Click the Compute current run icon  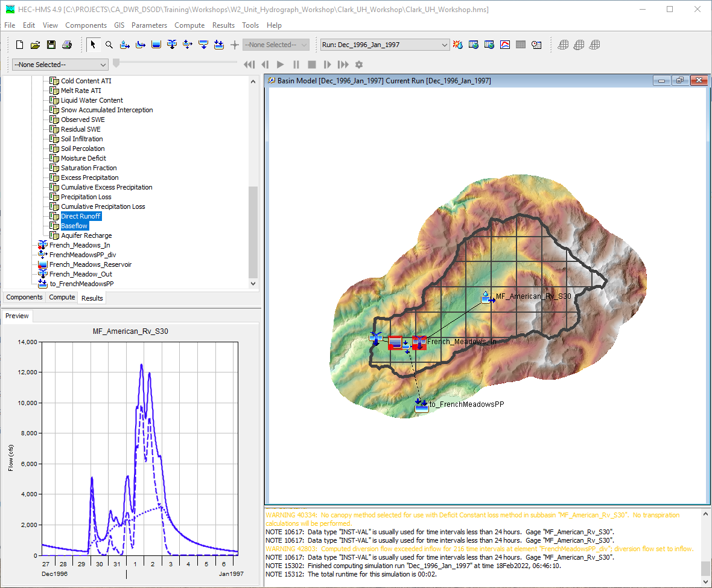coord(458,44)
